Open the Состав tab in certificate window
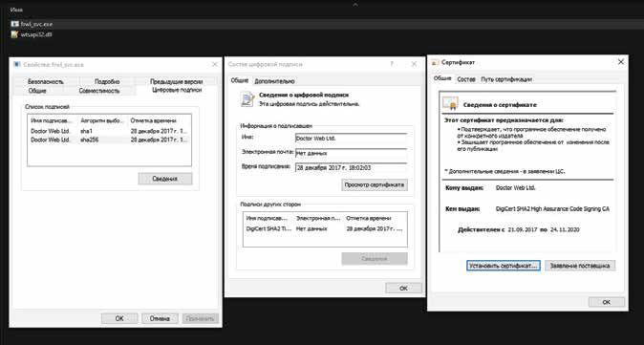Viewport: 644px width, 345px height. (465, 79)
